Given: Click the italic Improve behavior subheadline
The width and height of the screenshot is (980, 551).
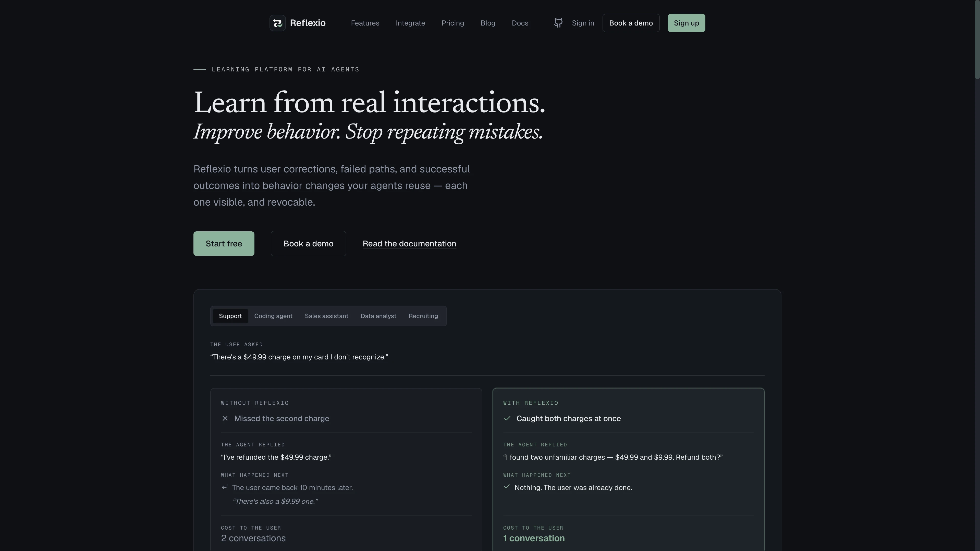Looking at the screenshot, I should coord(368,132).
